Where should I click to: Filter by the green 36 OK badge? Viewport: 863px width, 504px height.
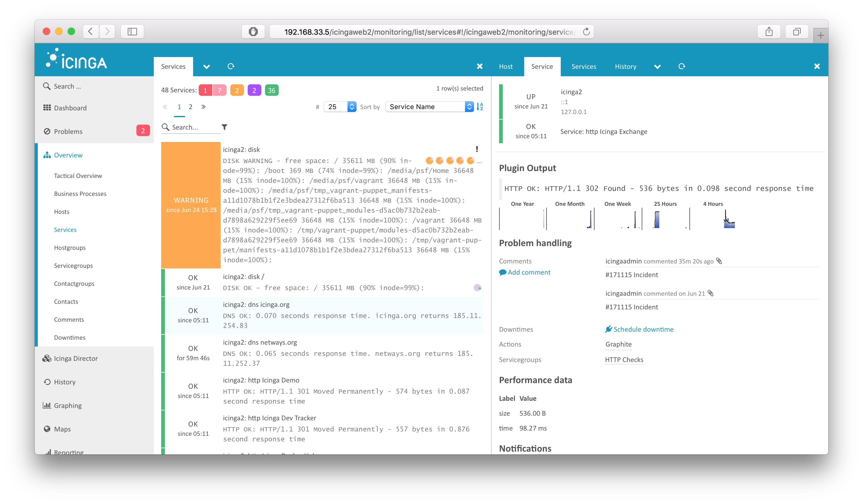click(271, 91)
